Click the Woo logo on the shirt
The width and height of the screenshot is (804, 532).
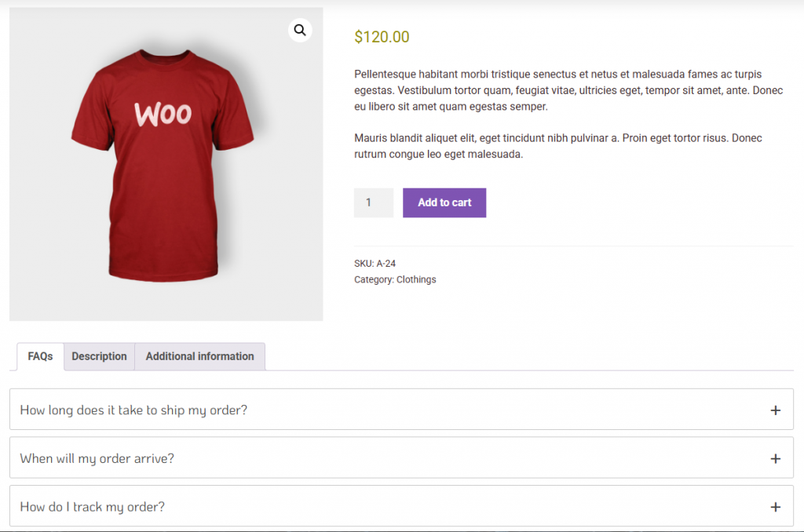[x=163, y=115]
